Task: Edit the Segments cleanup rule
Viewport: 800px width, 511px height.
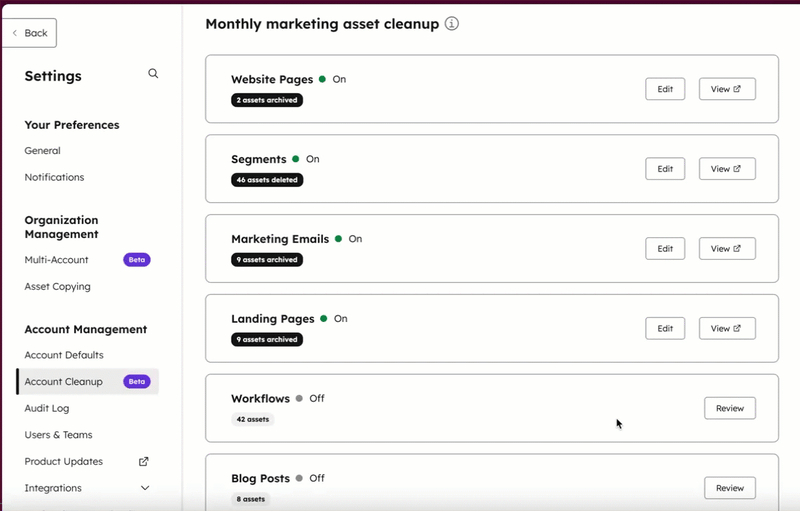Action: click(x=665, y=169)
